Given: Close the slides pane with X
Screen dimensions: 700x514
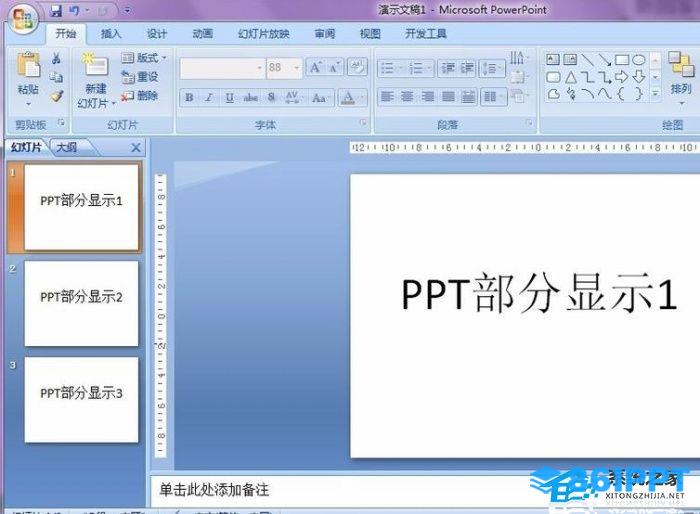Looking at the screenshot, I should 136,148.
